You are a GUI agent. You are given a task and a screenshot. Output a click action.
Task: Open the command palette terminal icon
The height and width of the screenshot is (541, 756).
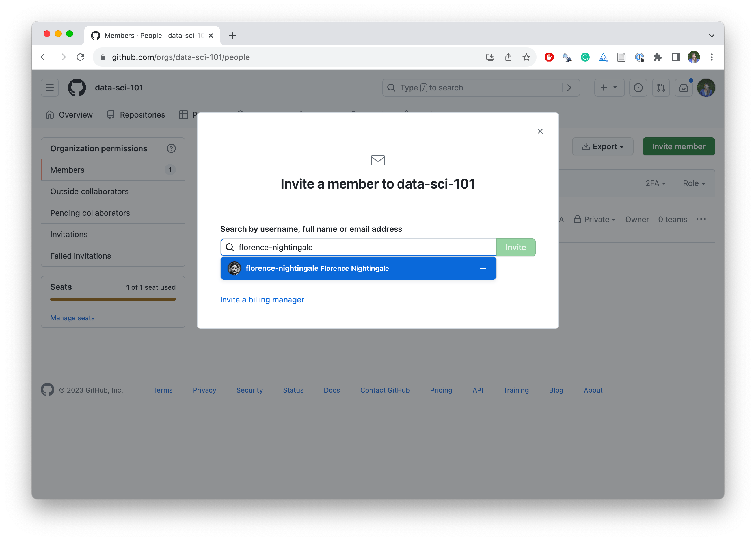(x=571, y=87)
